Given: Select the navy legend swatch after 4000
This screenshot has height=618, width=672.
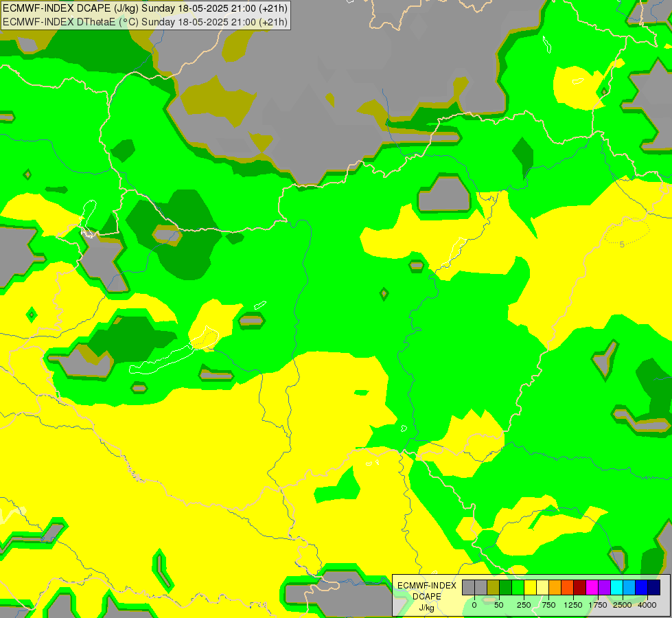Looking at the screenshot, I should [x=654, y=587].
